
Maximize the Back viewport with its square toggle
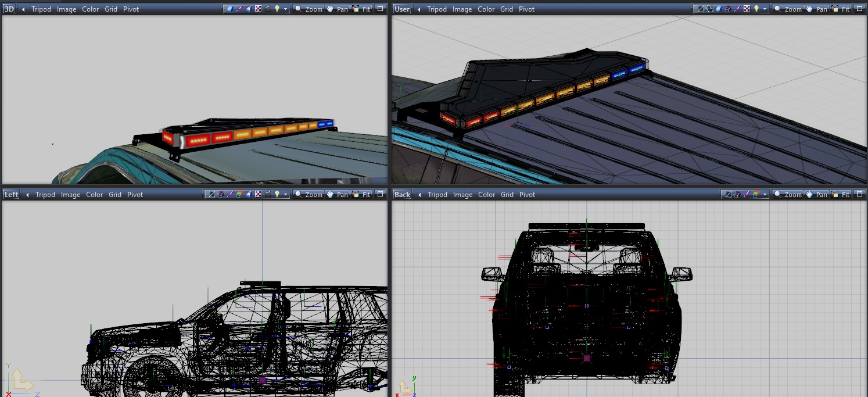[x=860, y=194]
